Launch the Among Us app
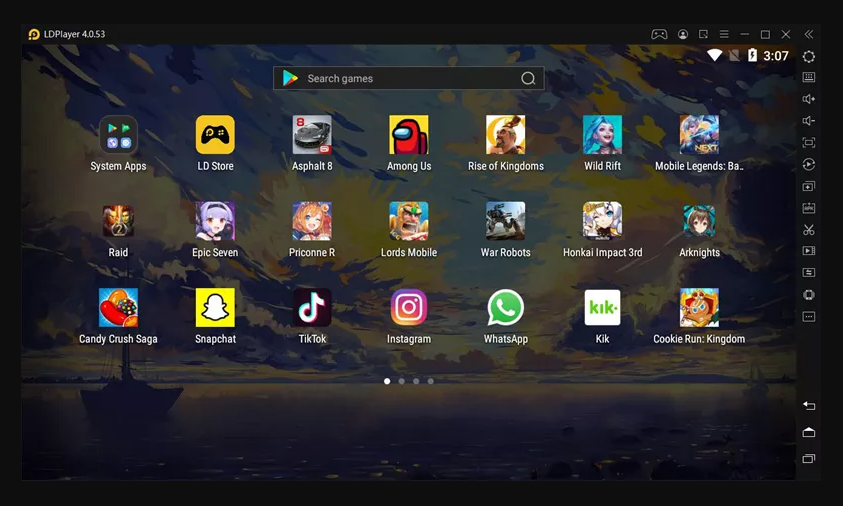Image resolution: width=843 pixels, height=506 pixels. (x=409, y=135)
